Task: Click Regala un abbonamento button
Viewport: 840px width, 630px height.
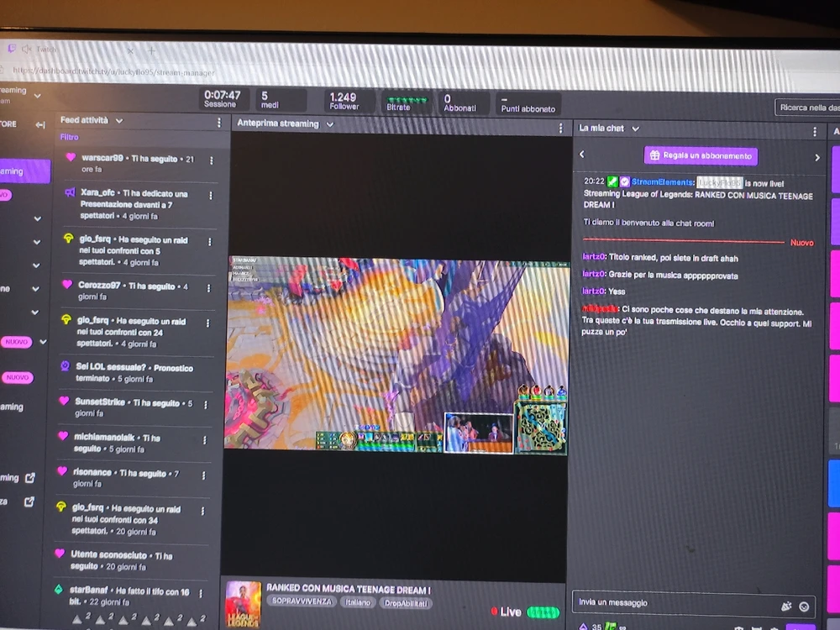Action: (701, 156)
